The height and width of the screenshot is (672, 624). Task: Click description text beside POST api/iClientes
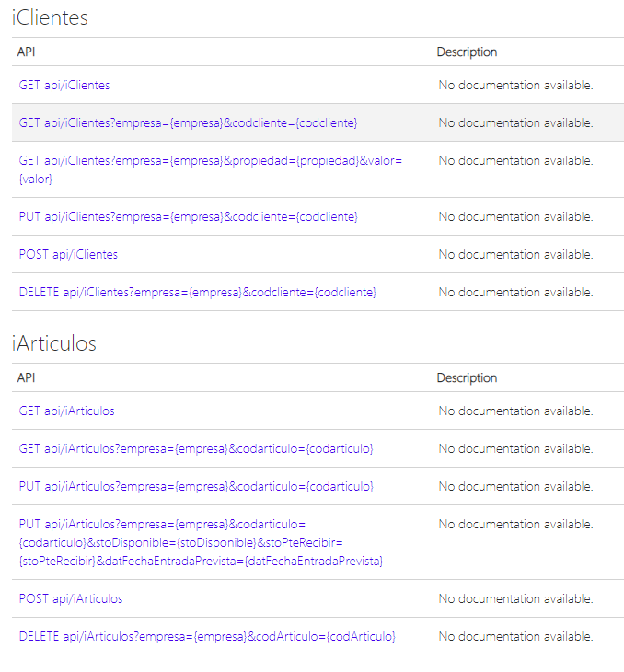[x=515, y=254]
